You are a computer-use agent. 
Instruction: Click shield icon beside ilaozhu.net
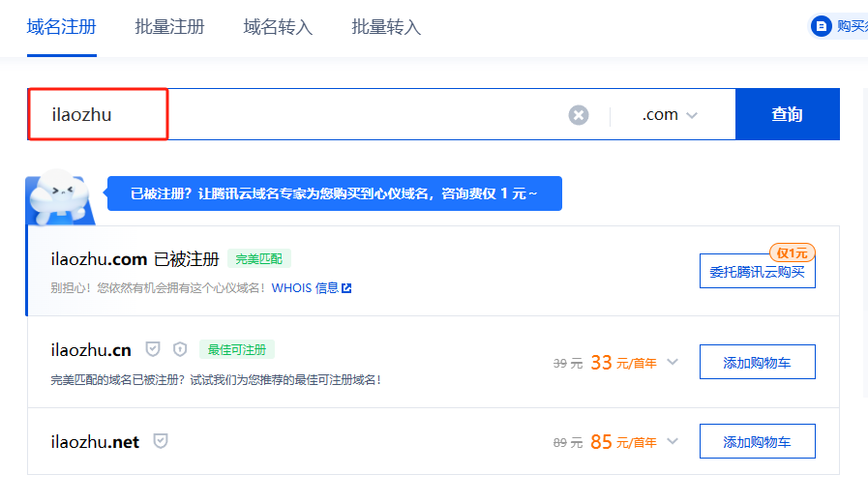tap(161, 441)
